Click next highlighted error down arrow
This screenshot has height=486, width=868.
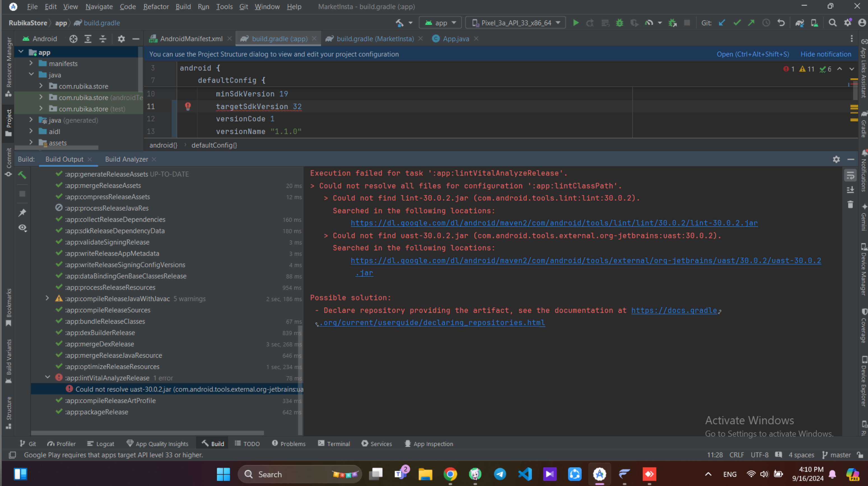pyautogui.click(x=852, y=69)
